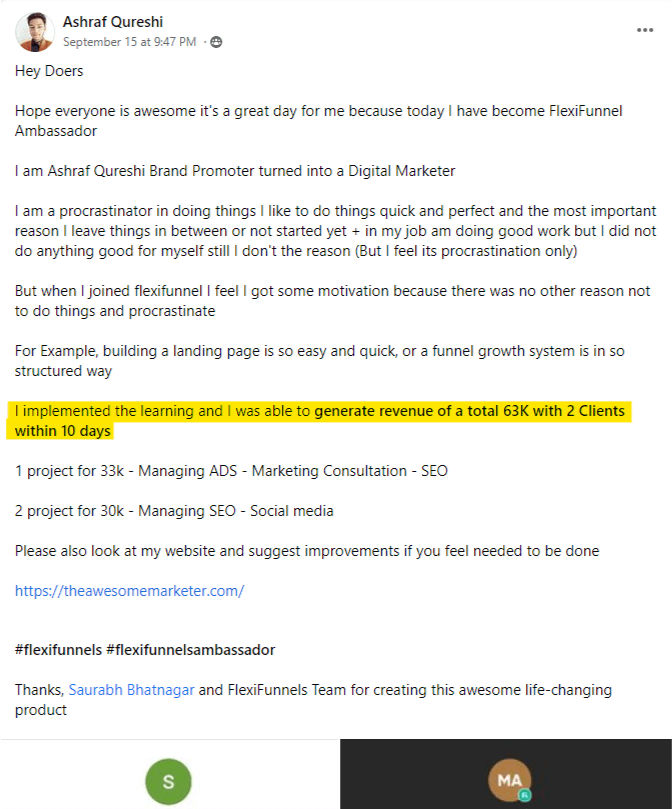Image resolution: width=672 pixels, height=809 pixels.
Task: Click the brown "MA" avatar
Action: point(508,781)
